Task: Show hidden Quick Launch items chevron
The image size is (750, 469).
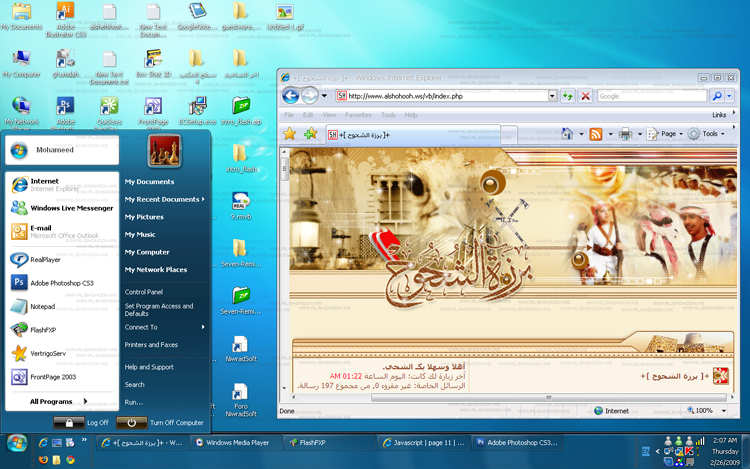Action: (x=84, y=439)
